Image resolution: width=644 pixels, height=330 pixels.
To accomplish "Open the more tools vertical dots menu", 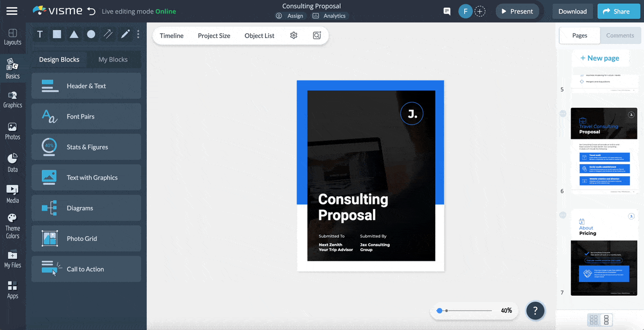I will 138,34.
